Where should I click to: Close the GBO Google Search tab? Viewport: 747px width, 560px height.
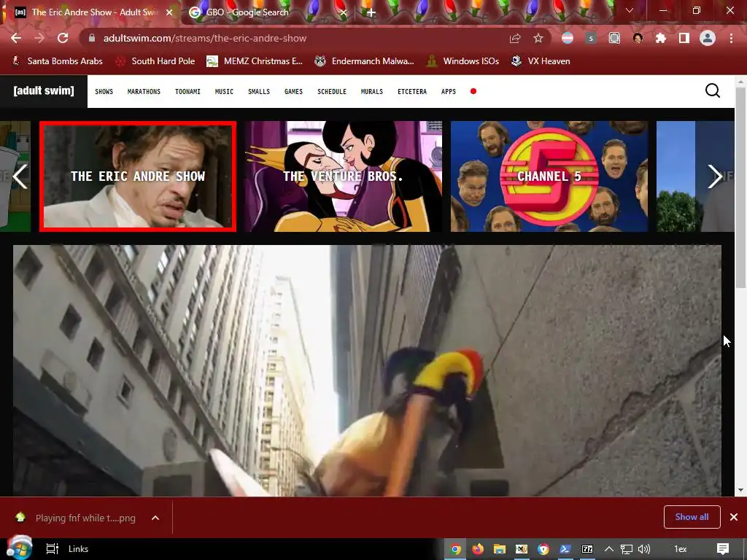(344, 13)
